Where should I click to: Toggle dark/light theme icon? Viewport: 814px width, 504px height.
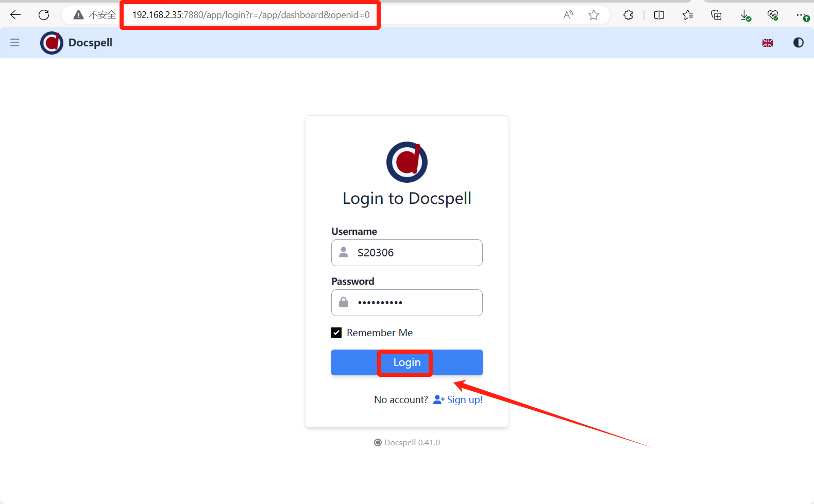[x=798, y=43]
